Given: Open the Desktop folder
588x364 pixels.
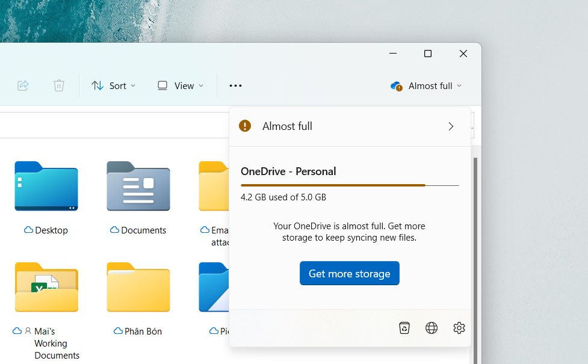Looking at the screenshot, I should point(46,187).
